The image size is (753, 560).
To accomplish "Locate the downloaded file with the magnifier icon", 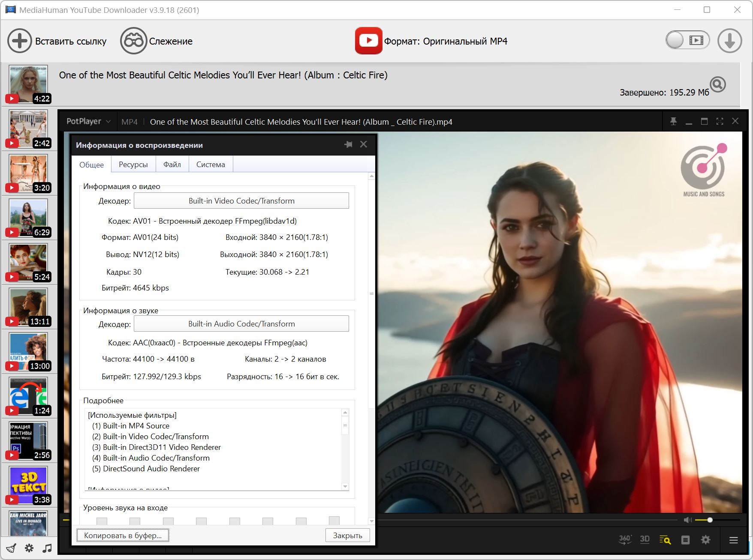I will (717, 84).
